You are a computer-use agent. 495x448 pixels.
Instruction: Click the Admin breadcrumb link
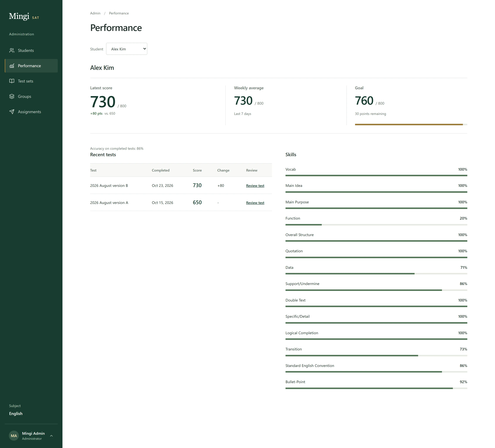(95, 13)
